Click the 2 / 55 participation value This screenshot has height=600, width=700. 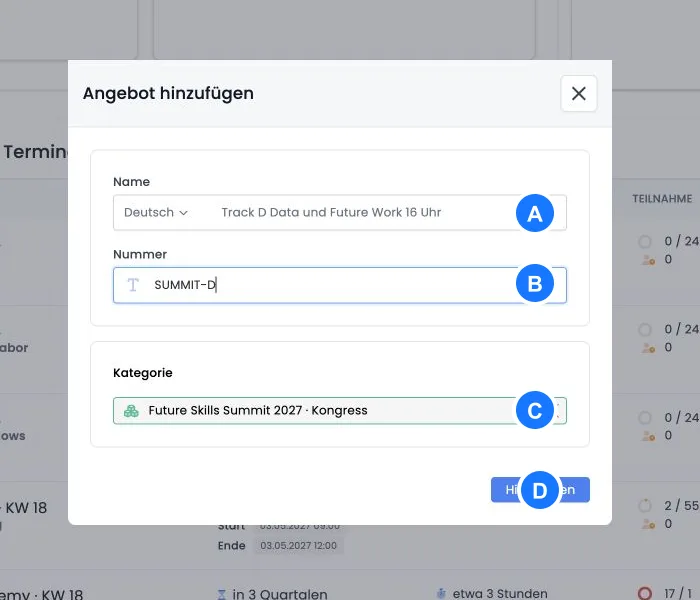pos(681,505)
